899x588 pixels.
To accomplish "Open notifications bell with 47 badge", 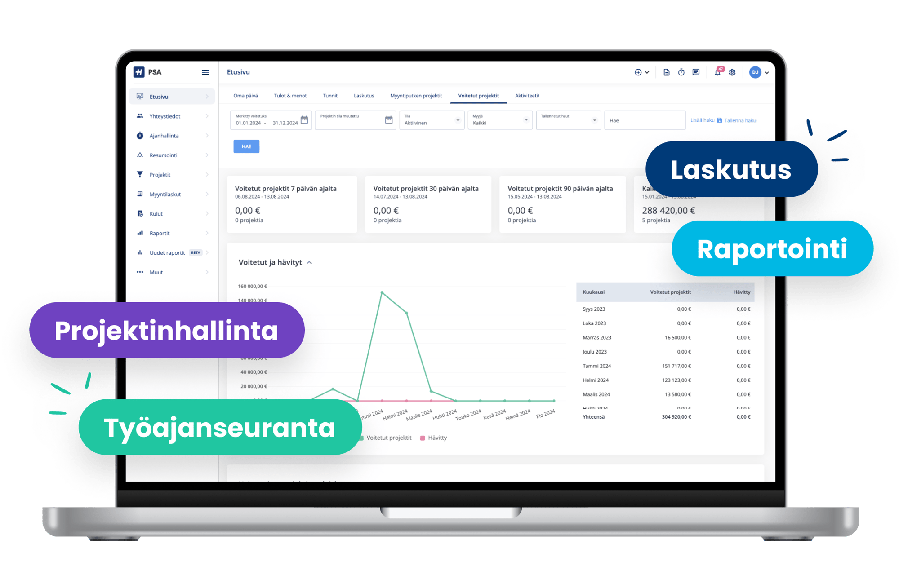I will click(718, 72).
